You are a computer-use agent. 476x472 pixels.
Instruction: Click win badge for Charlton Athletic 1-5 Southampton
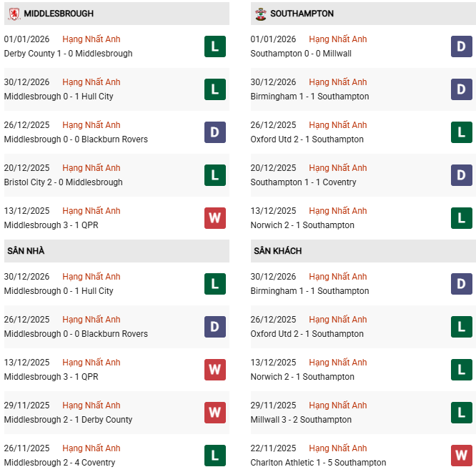click(462, 456)
